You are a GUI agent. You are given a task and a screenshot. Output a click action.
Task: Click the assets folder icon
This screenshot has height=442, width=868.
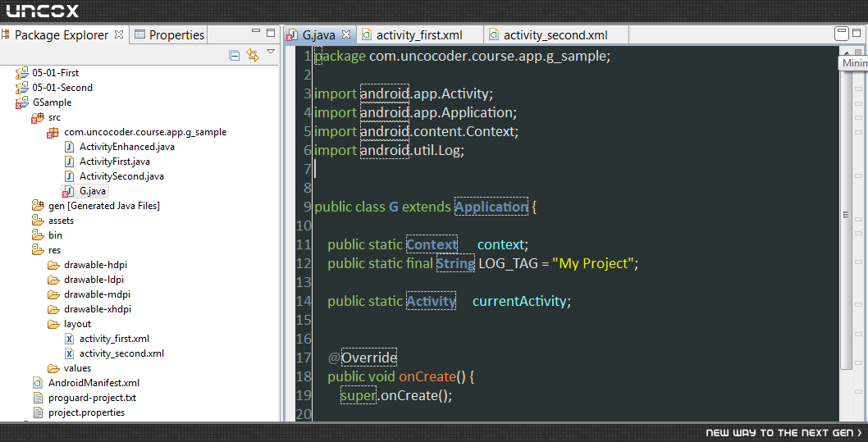38,220
